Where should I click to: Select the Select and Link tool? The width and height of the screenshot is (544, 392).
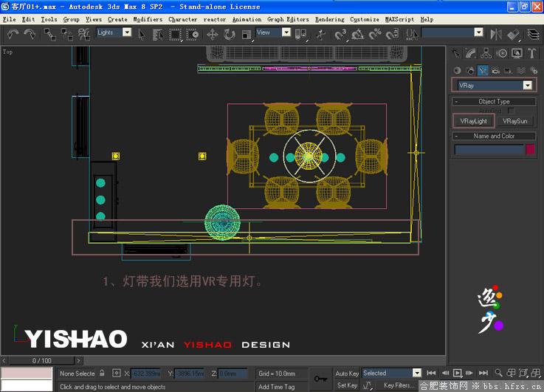pos(49,35)
